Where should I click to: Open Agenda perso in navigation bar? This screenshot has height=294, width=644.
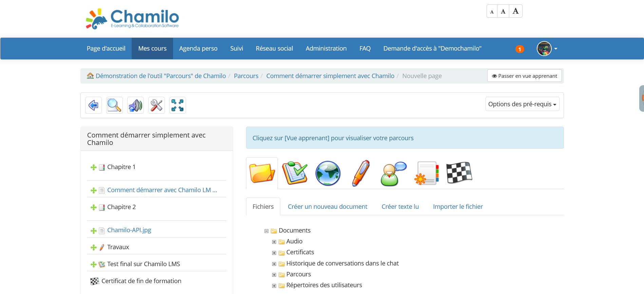point(198,49)
